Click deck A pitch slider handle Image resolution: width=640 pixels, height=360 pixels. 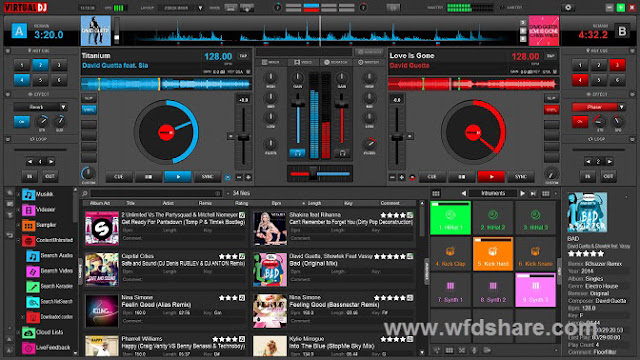click(x=243, y=138)
